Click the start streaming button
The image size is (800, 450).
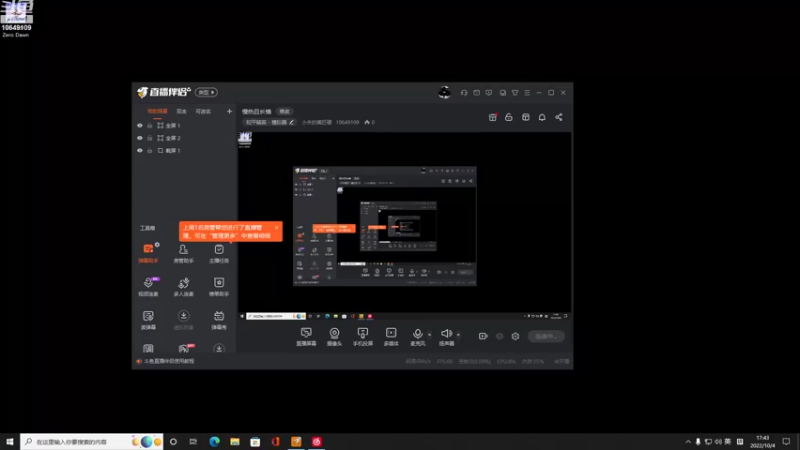pos(546,336)
